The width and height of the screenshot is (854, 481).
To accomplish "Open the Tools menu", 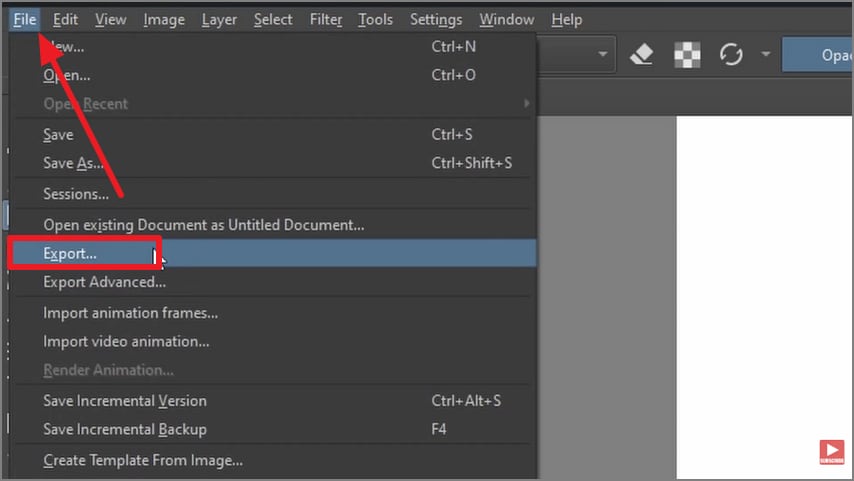I will (x=375, y=20).
